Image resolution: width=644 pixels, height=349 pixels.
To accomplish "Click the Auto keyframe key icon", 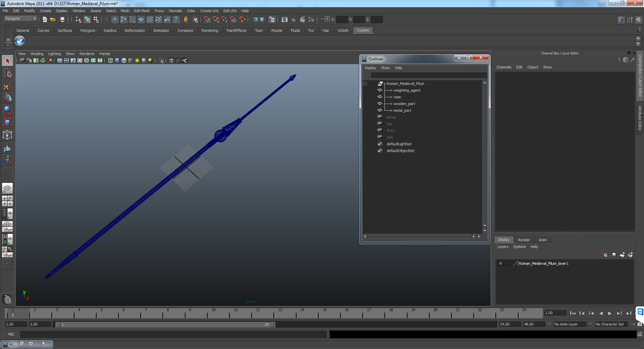I will coord(633,324).
